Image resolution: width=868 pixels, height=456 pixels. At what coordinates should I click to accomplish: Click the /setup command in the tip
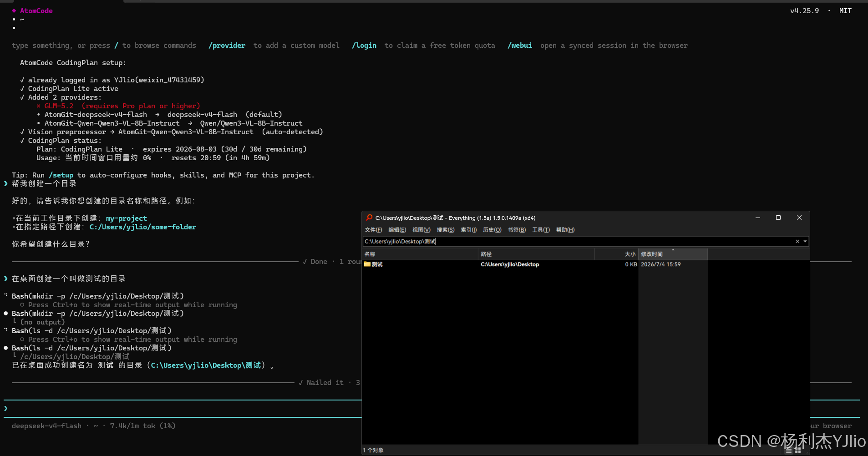61,175
